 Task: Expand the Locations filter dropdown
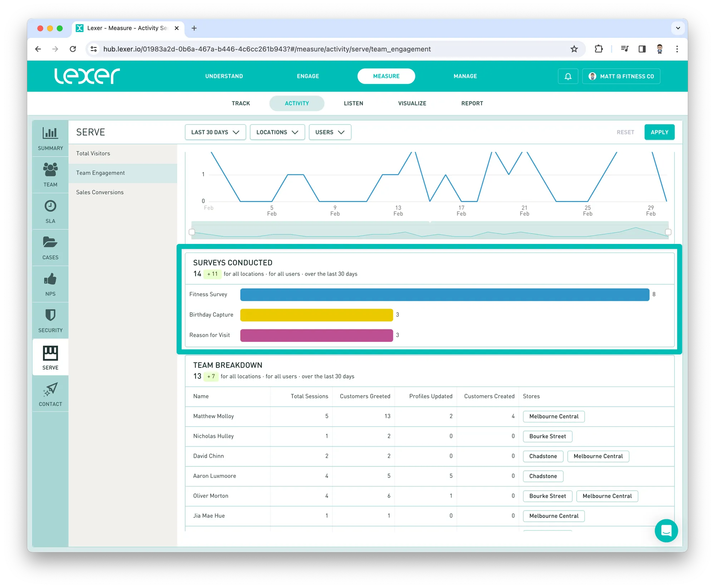click(277, 132)
